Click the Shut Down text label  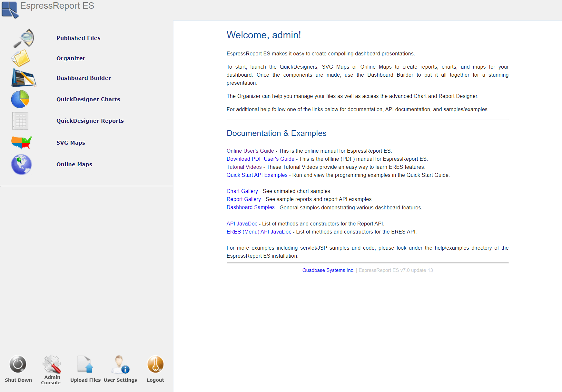(x=18, y=380)
